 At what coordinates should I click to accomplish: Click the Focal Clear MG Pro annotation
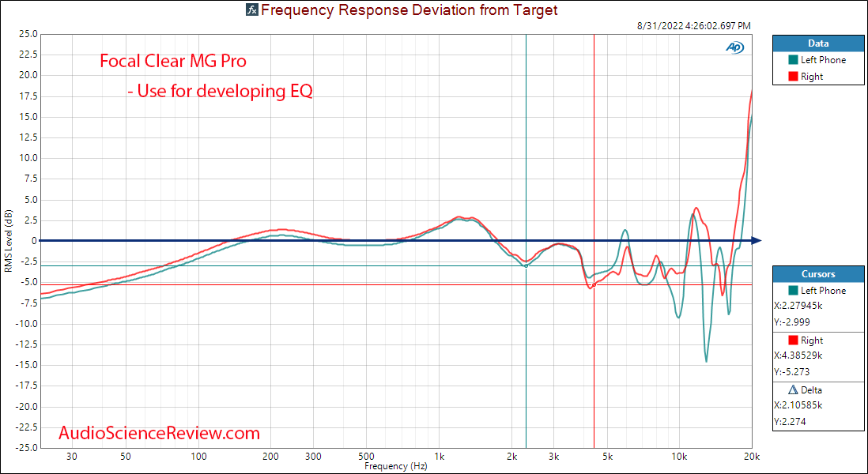173,62
